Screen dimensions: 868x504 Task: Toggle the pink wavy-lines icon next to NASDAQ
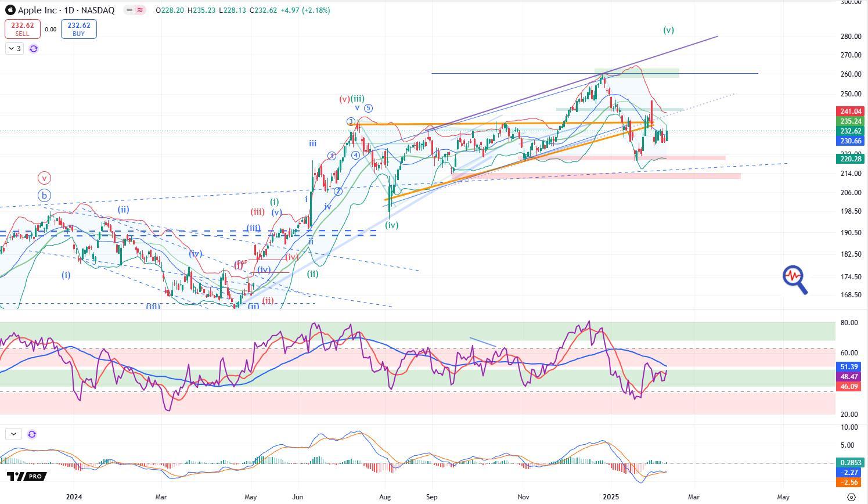pos(140,10)
